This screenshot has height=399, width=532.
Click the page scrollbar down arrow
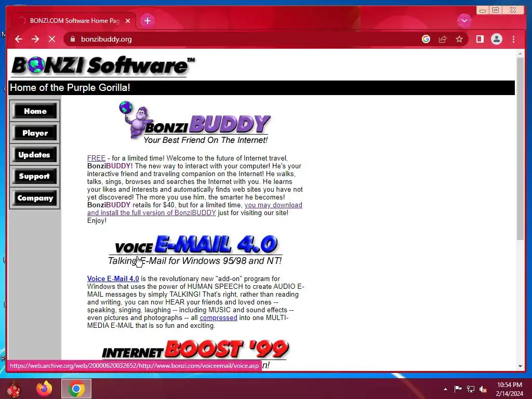click(520, 366)
